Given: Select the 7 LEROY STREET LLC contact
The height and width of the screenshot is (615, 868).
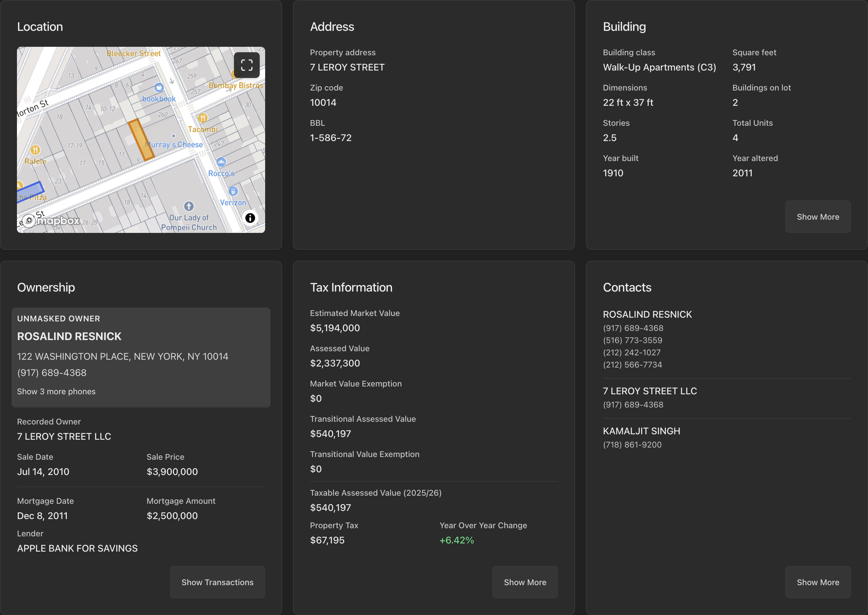Looking at the screenshot, I should [x=650, y=391].
